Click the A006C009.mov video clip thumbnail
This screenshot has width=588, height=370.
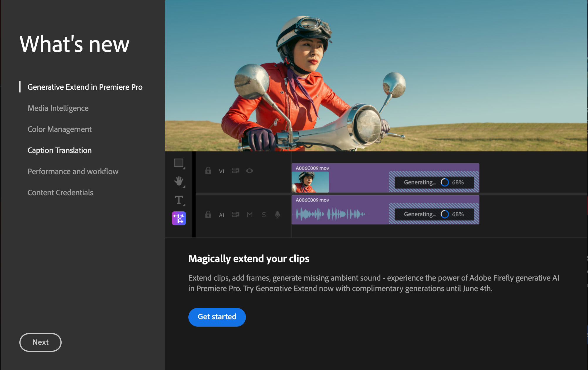310,182
